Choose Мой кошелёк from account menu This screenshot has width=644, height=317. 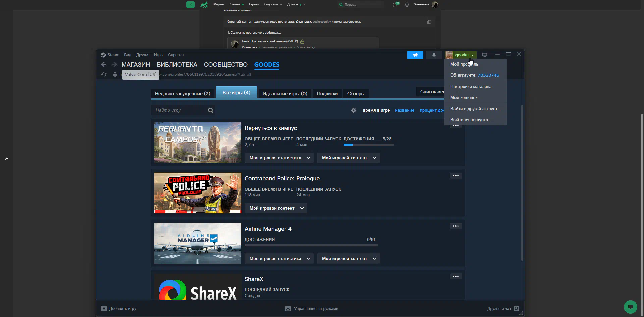[475, 97]
